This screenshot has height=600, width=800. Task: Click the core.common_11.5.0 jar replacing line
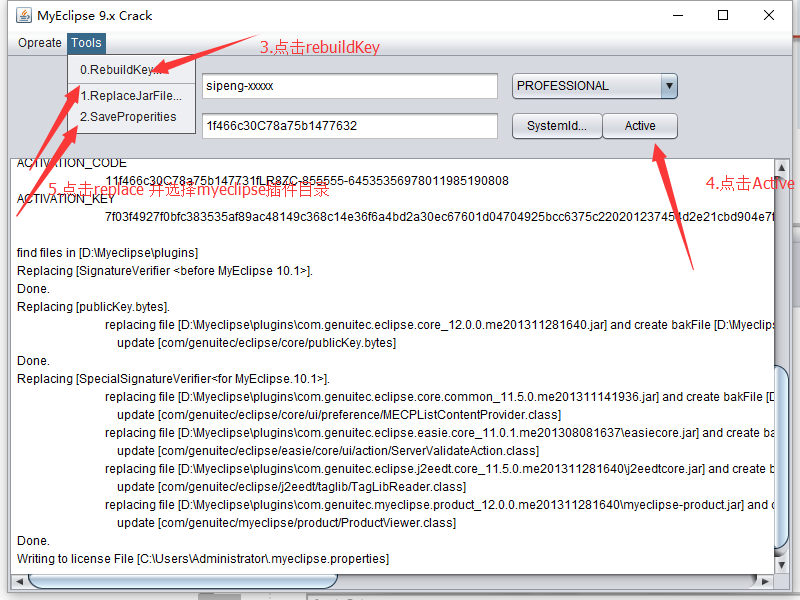click(439, 397)
